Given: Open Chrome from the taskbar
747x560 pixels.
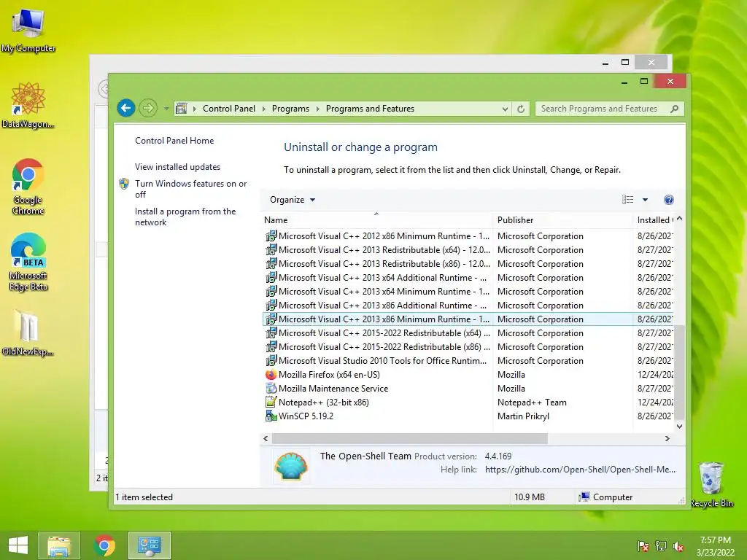Looking at the screenshot, I should [x=104, y=545].
